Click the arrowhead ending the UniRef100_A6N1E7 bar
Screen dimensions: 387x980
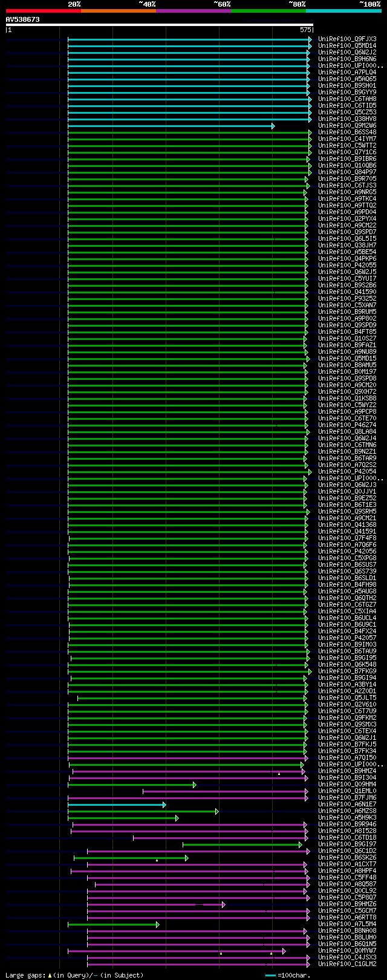(x=164, y=805)
